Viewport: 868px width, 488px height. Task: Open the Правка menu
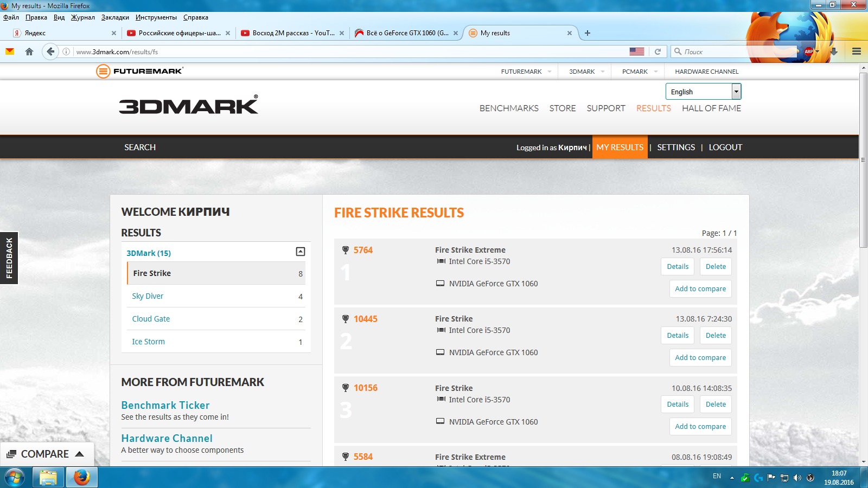[x=36, y=17]
